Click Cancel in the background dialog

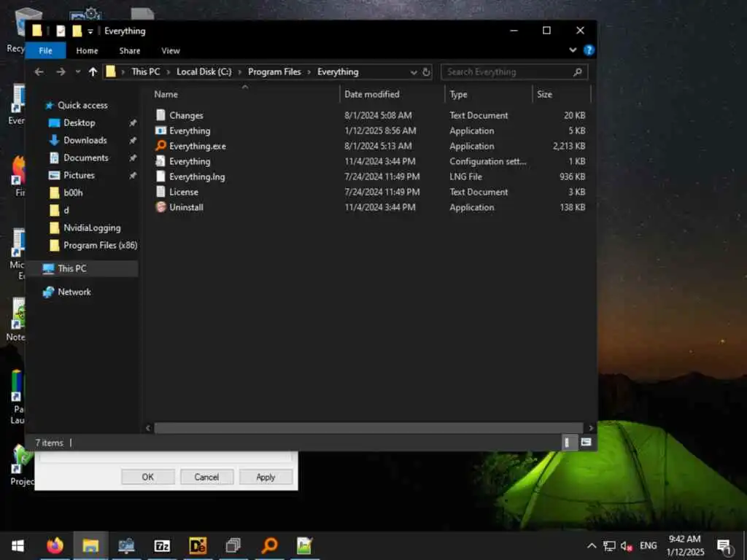click(206, 477)
